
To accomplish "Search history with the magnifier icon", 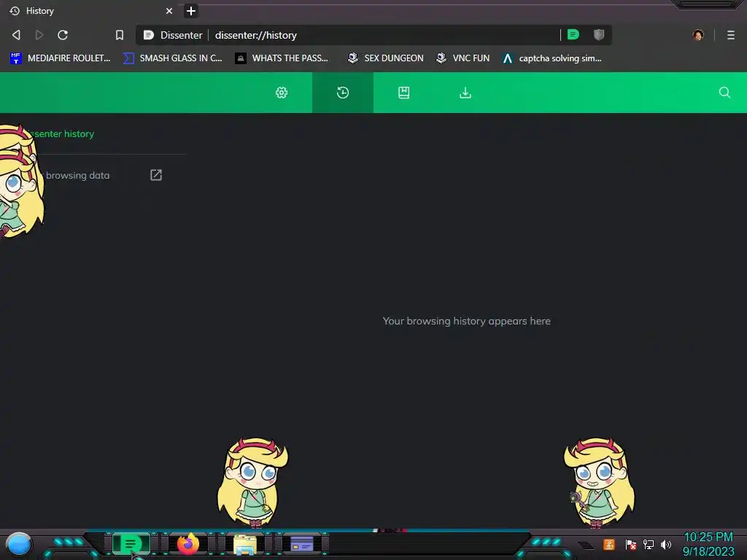I will coord(724,93).
